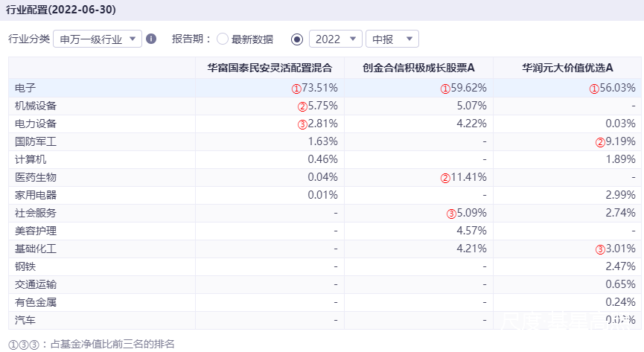Image resolution: width=644 pixels, height=352 pixels.
Task: Select the 计算机 row label
Action: [31, 159]
